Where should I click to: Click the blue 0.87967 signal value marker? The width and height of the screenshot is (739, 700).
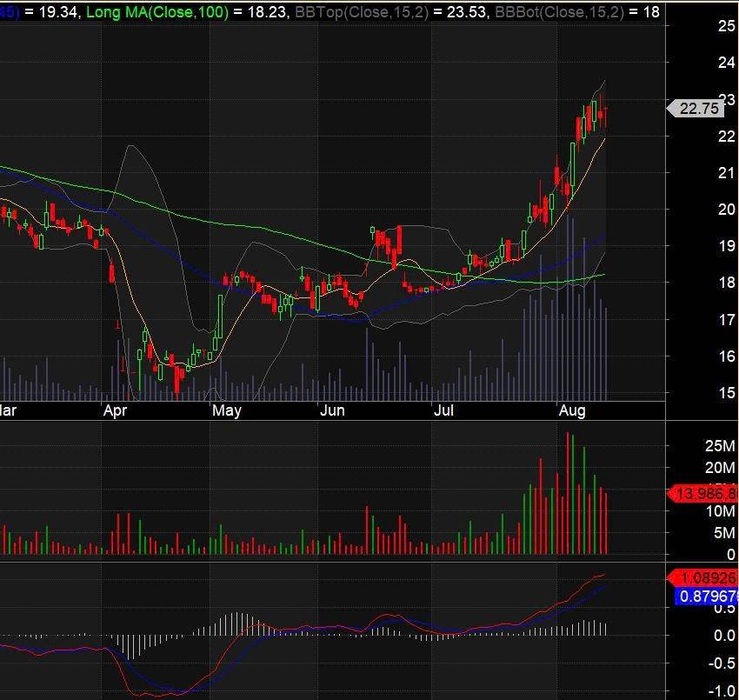pyautogui.click(x=706, y=597)
